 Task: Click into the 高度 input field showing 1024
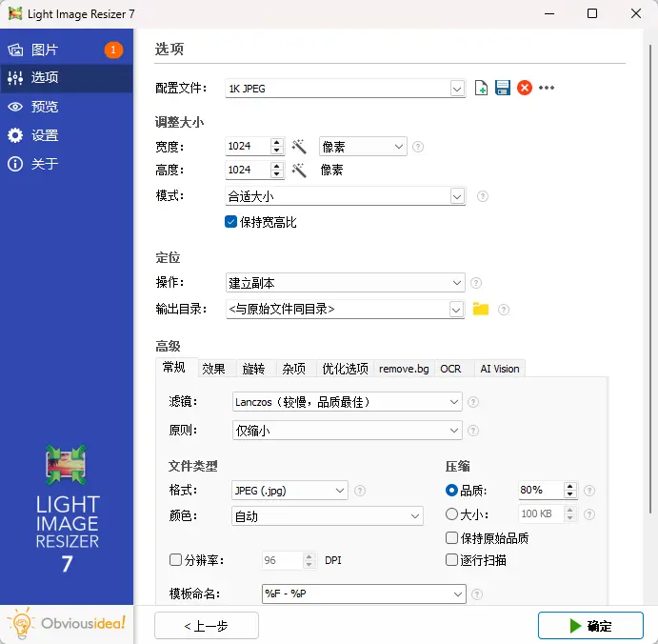point(248,170)
